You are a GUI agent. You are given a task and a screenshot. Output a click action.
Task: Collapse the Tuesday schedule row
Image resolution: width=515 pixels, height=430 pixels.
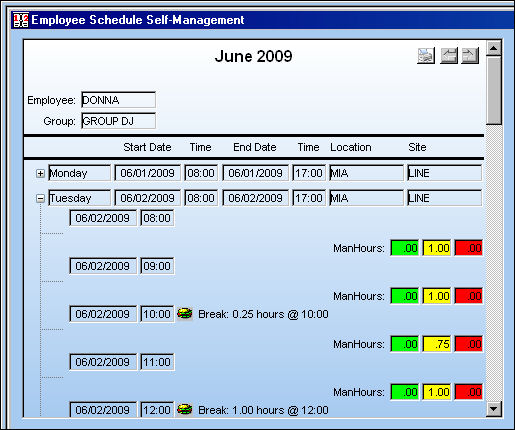coord(40,199)
